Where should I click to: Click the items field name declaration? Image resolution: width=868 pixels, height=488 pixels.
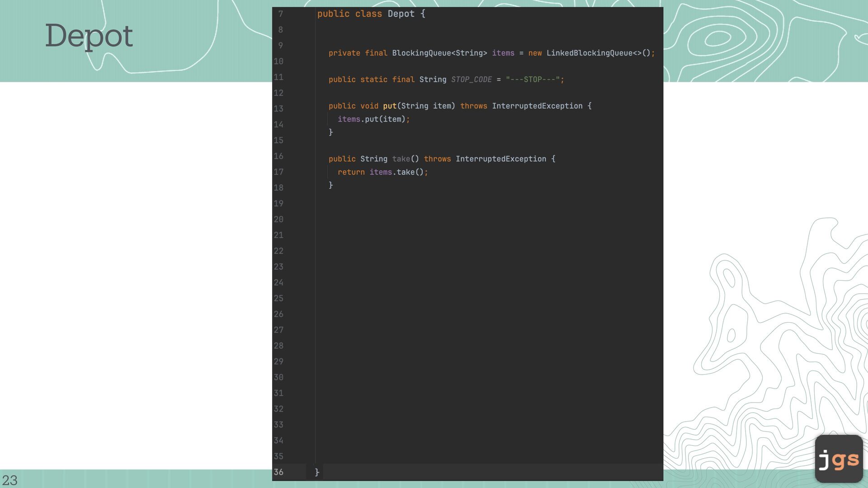tap(503, 53)
